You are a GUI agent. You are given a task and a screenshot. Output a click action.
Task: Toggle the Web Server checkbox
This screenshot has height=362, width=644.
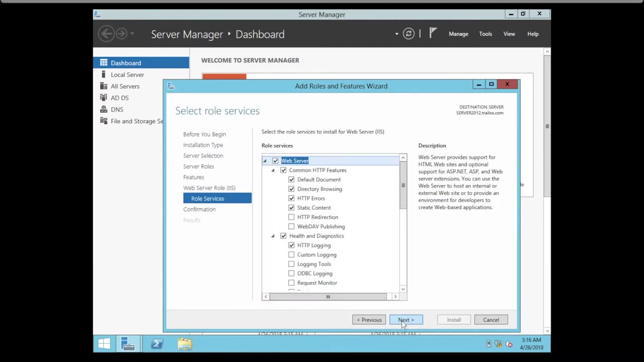pos(275,161)
